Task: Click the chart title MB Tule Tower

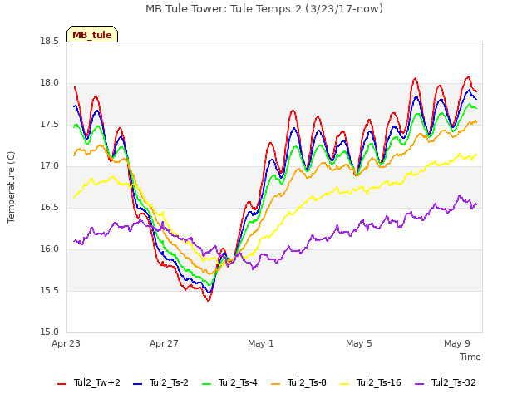Action: pos(264,9)
